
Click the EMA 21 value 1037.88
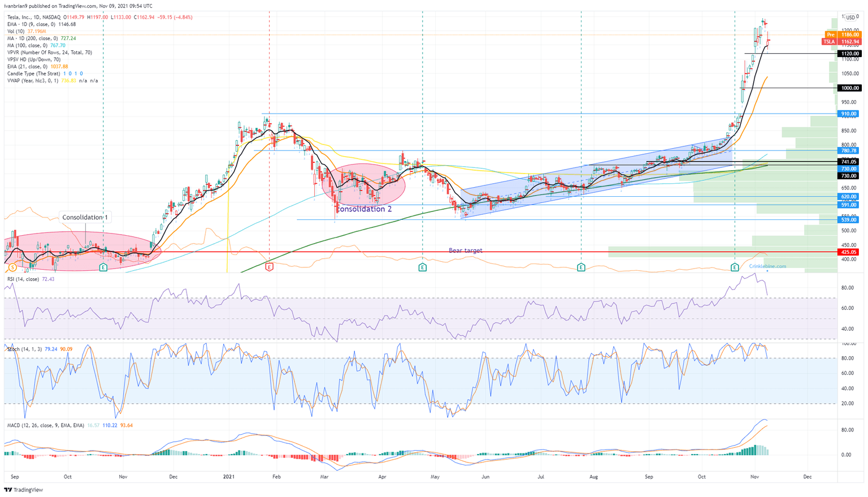click(x=59, y=67)
